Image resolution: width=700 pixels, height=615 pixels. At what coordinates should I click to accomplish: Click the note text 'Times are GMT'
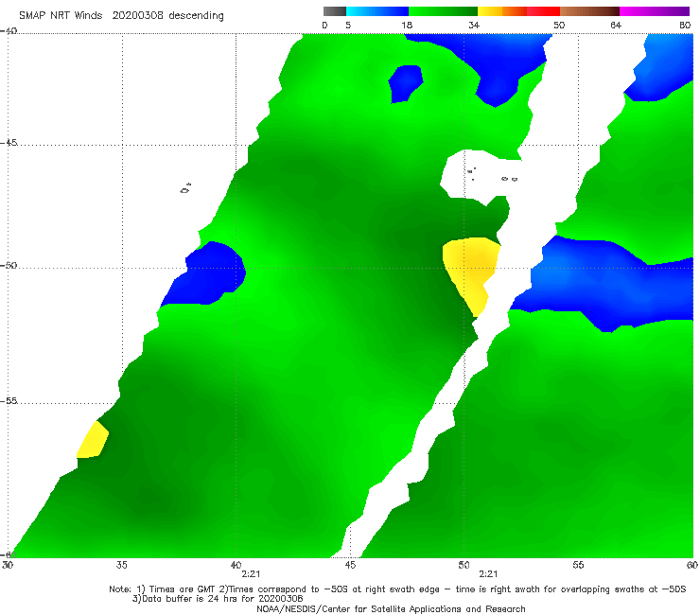[181, 589]
